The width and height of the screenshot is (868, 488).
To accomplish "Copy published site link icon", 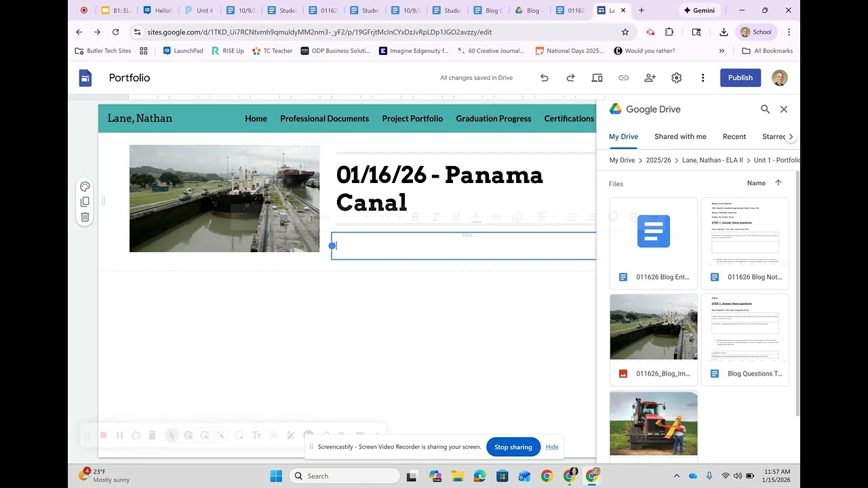I will (623, 78).
